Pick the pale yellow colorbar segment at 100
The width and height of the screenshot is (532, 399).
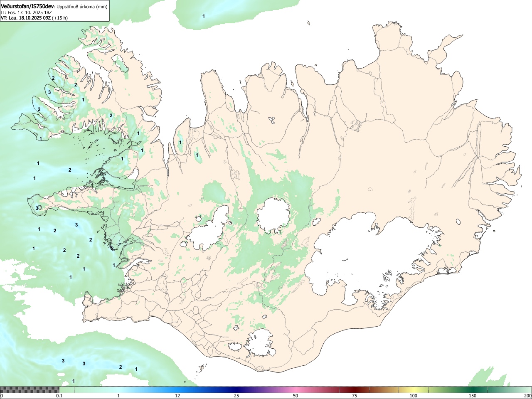pyautogui.click(x=413, y=389)
